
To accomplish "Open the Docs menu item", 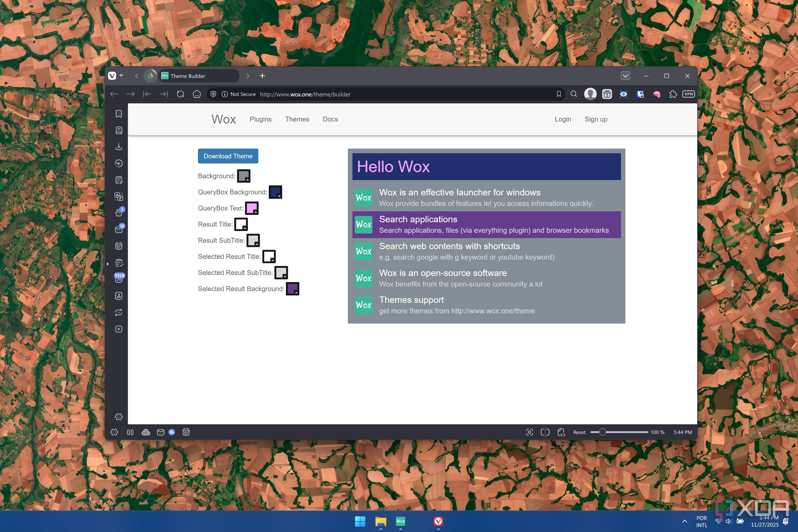I will pos(330,119).
